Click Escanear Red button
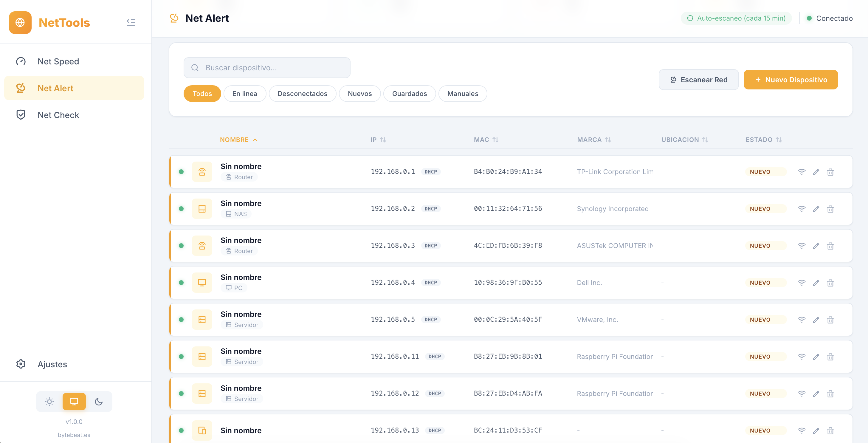The height and width of the screenshot is (443, 868). point(698,80)
